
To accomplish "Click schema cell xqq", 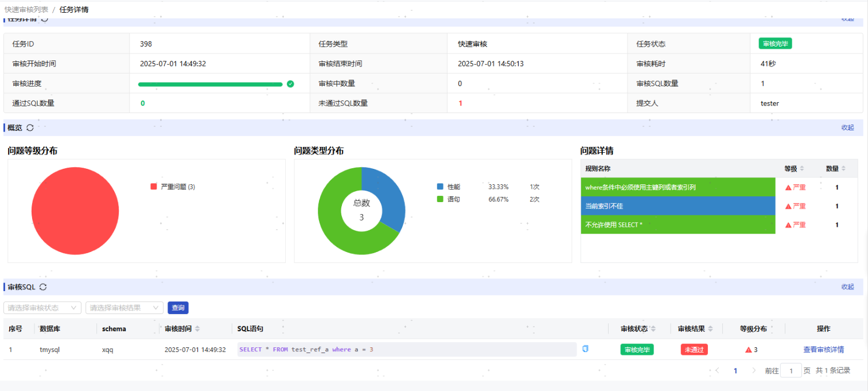I will pos(107,350).
